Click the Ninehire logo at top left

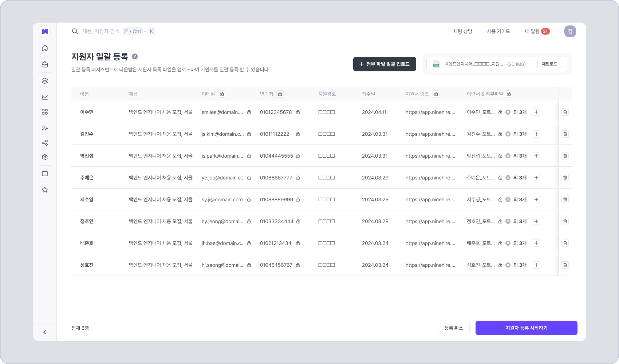45,31
